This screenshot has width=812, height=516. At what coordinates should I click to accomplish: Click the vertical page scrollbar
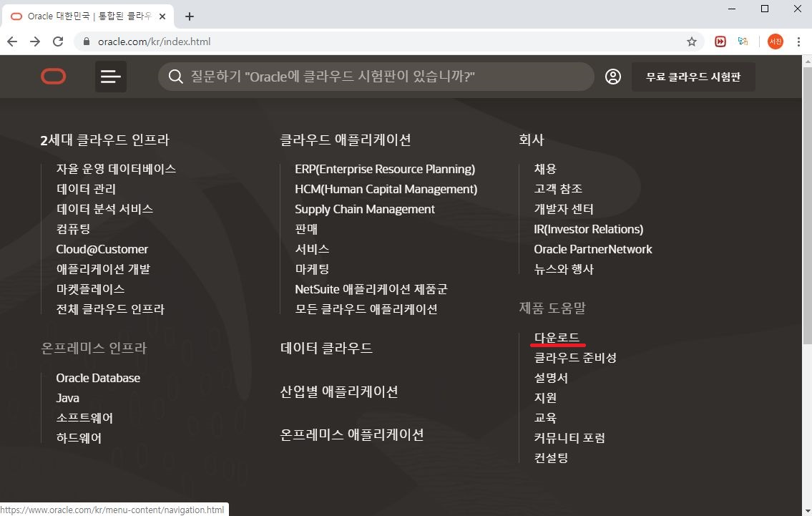[x=807, y=205]
